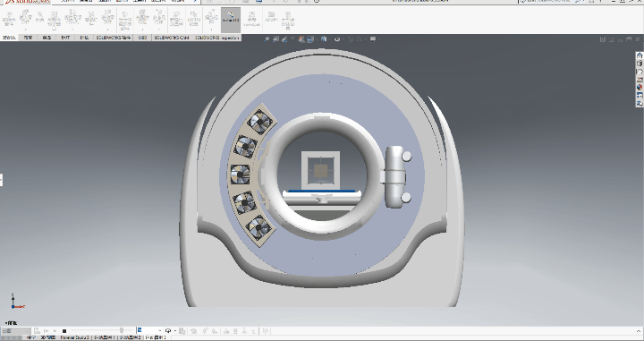Screen dimensions: 644x341
Task: Open the Appearances color ball tab
Action: point(640,87)
